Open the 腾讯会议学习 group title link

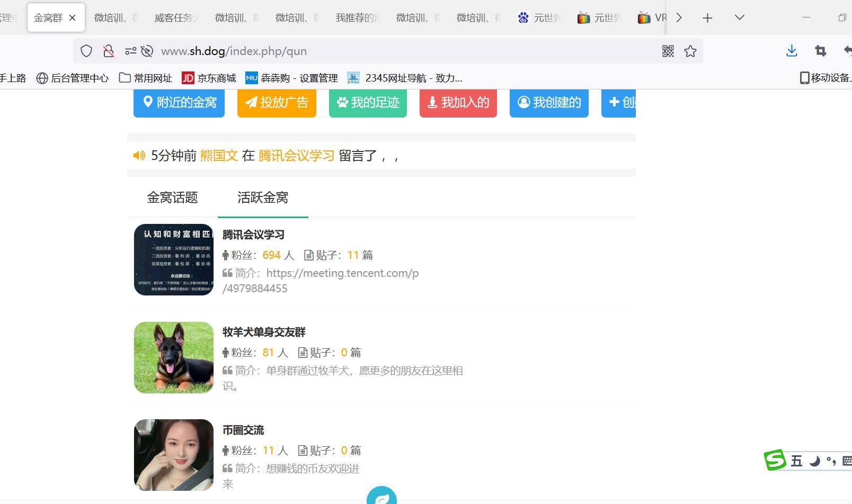(253, 235)
